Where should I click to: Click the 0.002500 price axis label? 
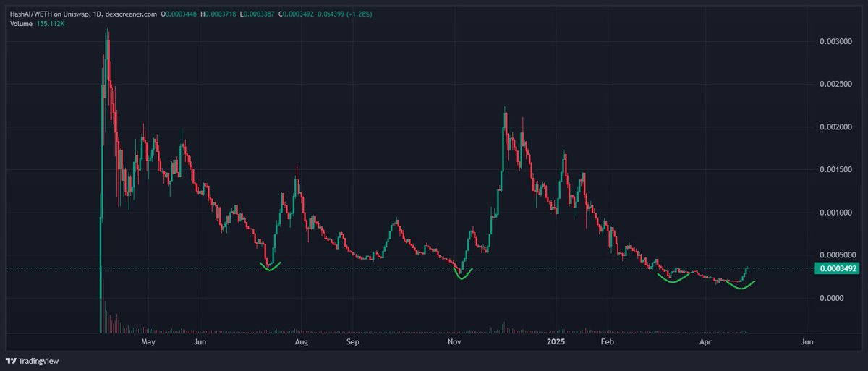pos(835,85)
